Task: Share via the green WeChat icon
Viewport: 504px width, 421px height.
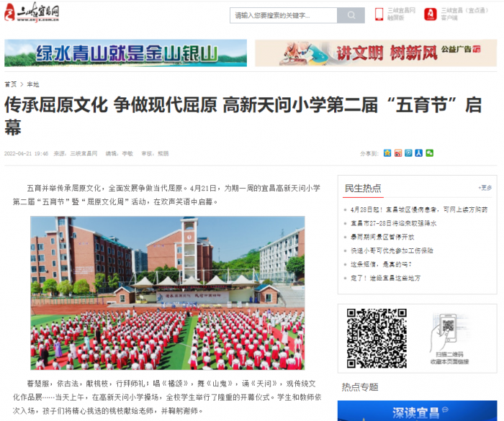Action: (x=430, y=153)
